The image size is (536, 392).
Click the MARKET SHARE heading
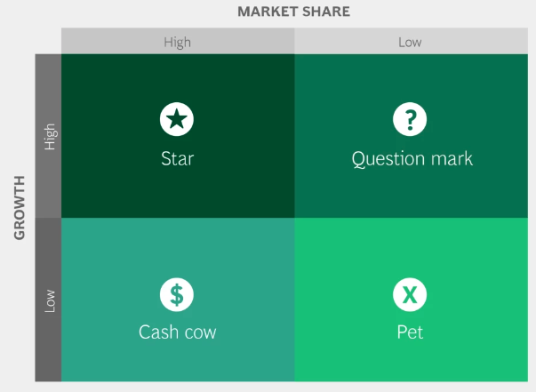pyautogui.click(x=294, y=12)
